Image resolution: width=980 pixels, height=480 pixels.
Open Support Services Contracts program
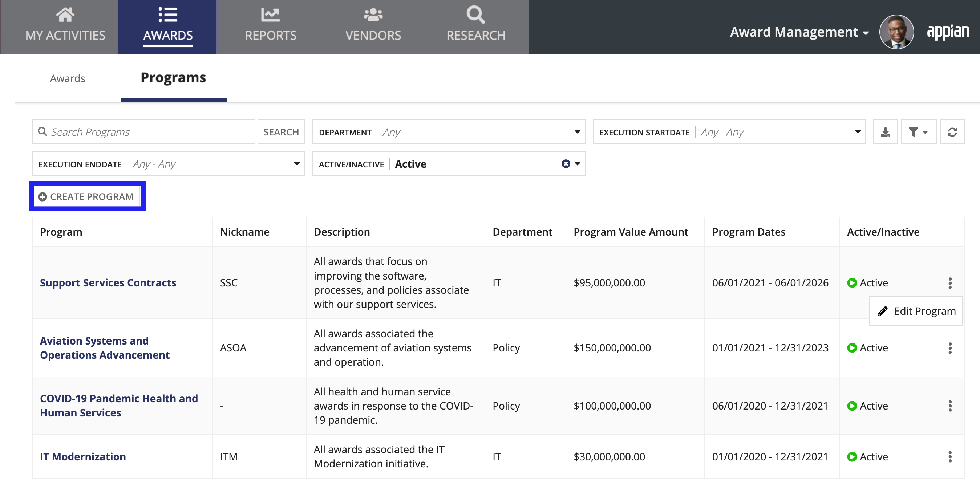click(108, 282)
